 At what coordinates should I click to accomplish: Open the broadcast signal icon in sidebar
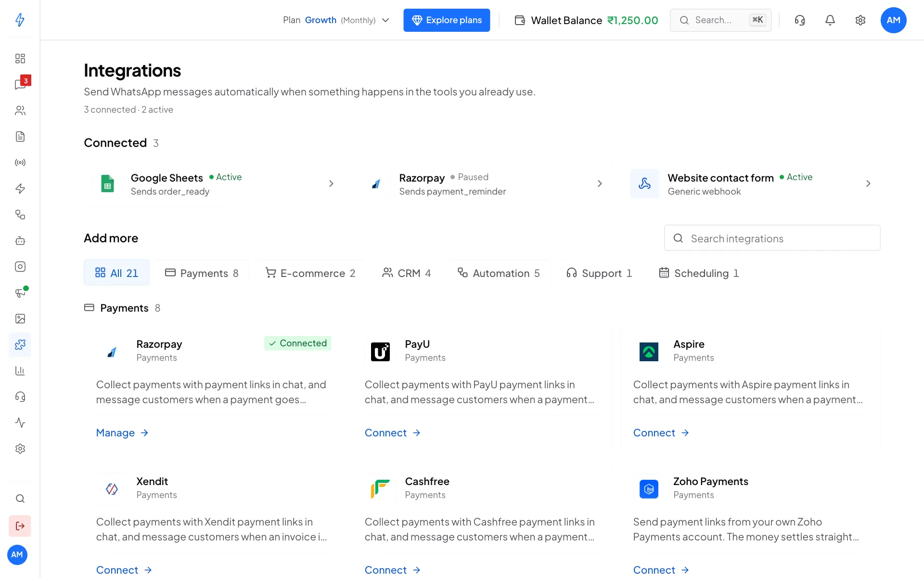(x=20, y=163)
